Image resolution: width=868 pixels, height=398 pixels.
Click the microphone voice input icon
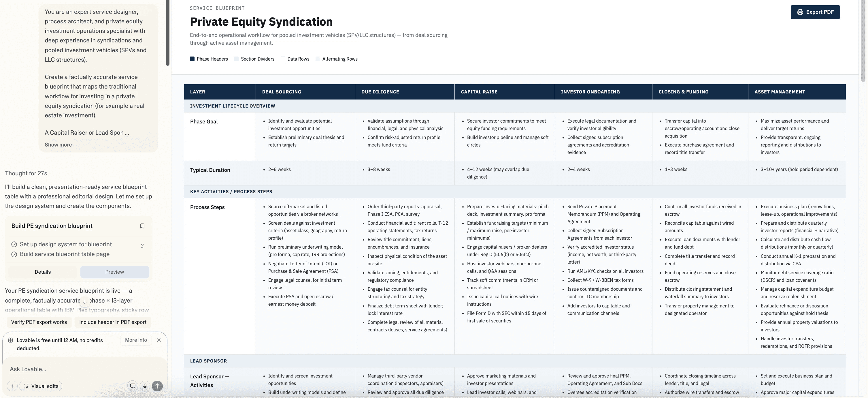[145, 386]
